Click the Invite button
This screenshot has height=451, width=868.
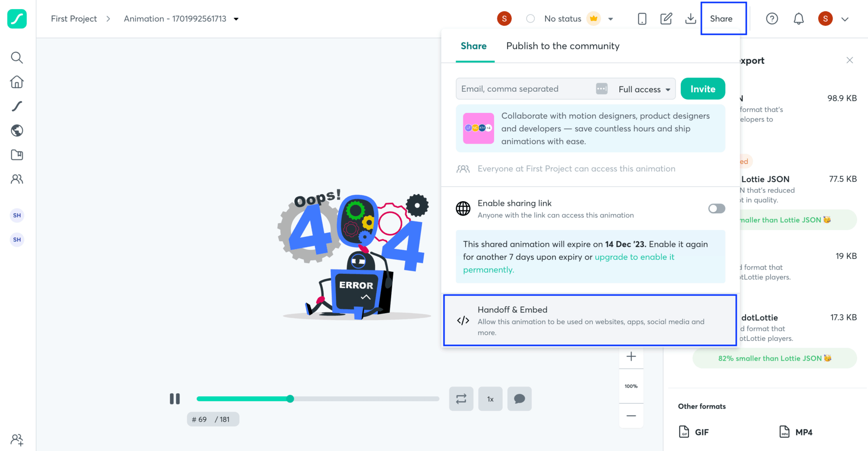703,89
